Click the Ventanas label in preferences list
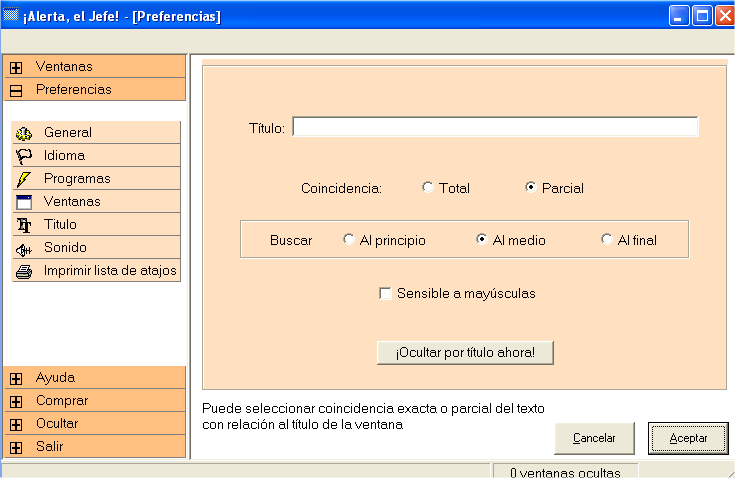Screen dimensions: 735x478 click(x=72, y=202)
